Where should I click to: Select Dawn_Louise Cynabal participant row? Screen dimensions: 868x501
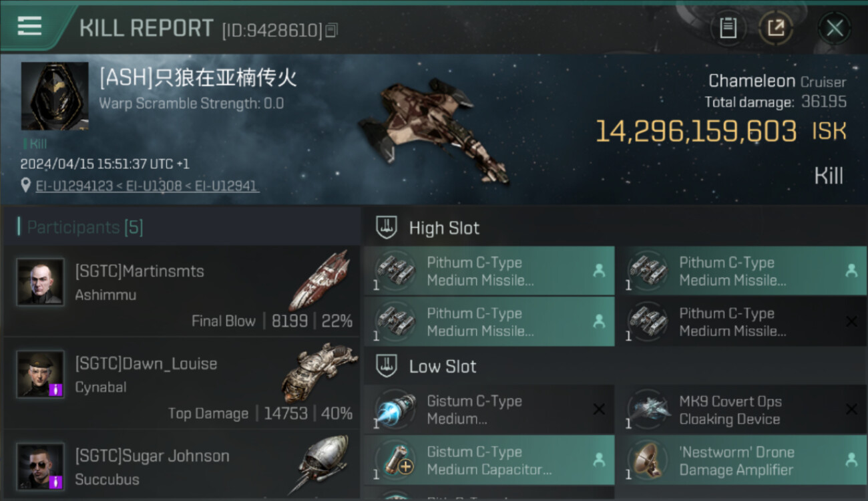tap(181, 383)
